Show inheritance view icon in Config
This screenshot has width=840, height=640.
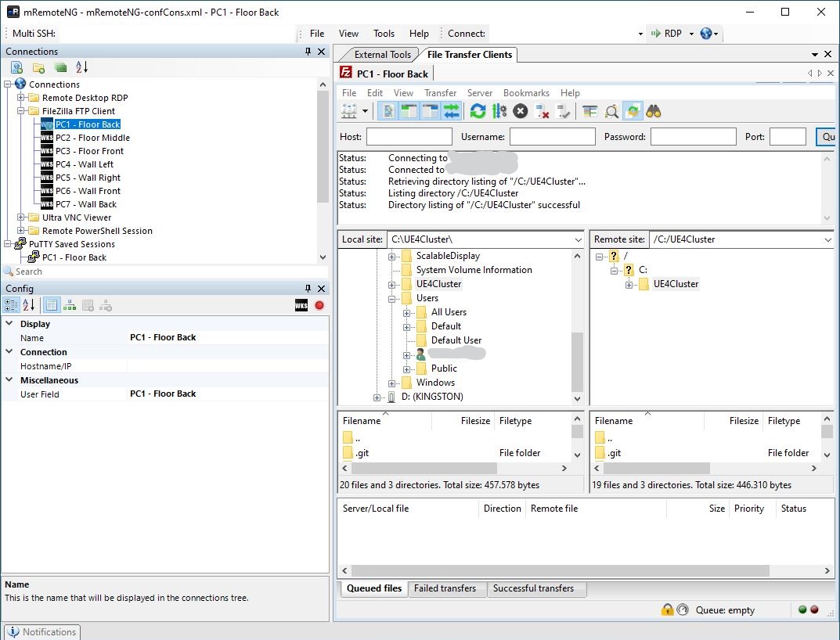[x=70, y=305]
